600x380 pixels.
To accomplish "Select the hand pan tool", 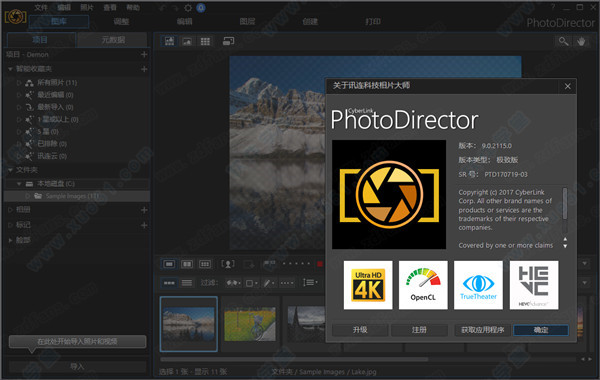I will pyautogui.click(x=581, y=41).
